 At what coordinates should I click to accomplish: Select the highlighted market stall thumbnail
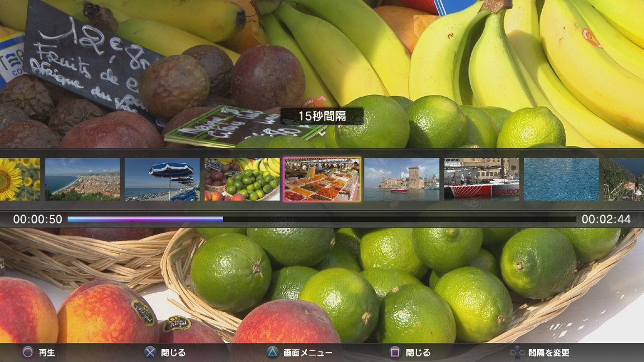tap(321, 179)
